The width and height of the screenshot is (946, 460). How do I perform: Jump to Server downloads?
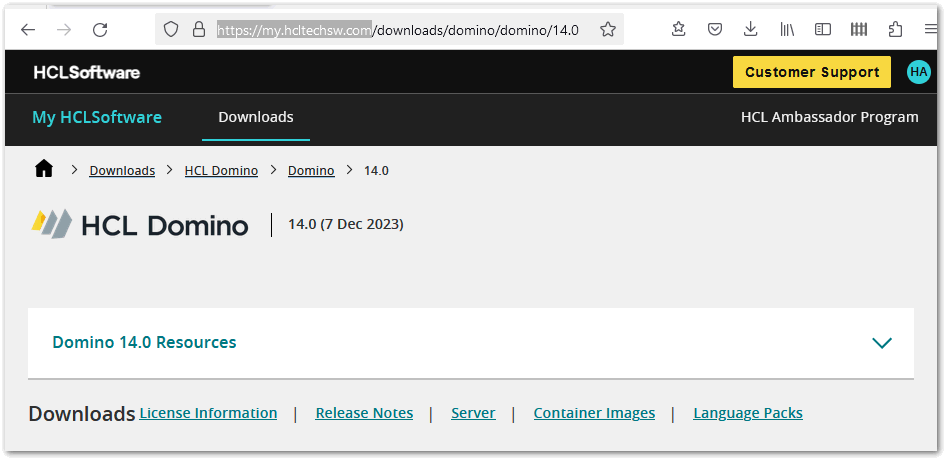coord(474,414)
